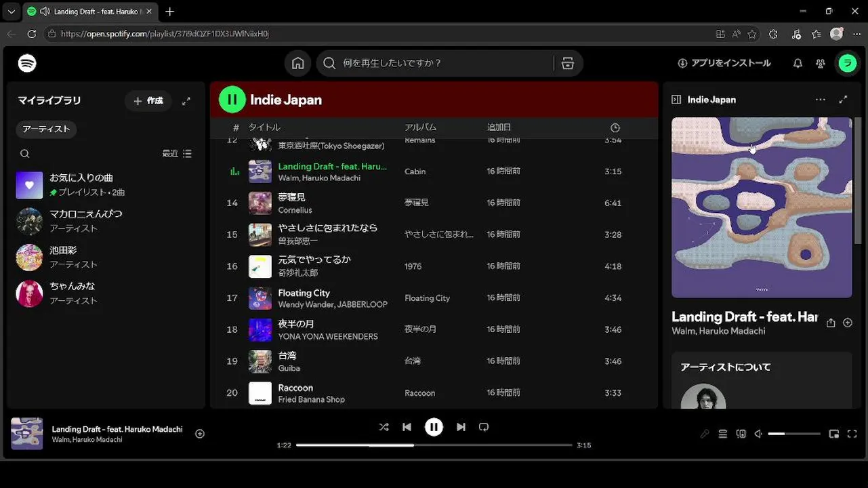Sort by the 追加日 column header
Screen dimensions: 868x488
[499, 127]
